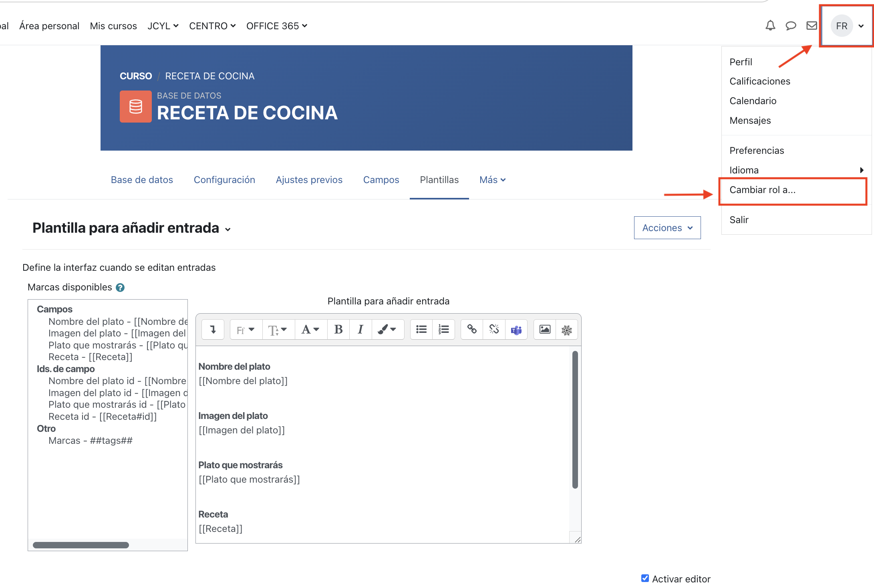This screenshot has width=874, height=588.
Task: Select the Plato que mostrarás id tag
Action: 117,405
